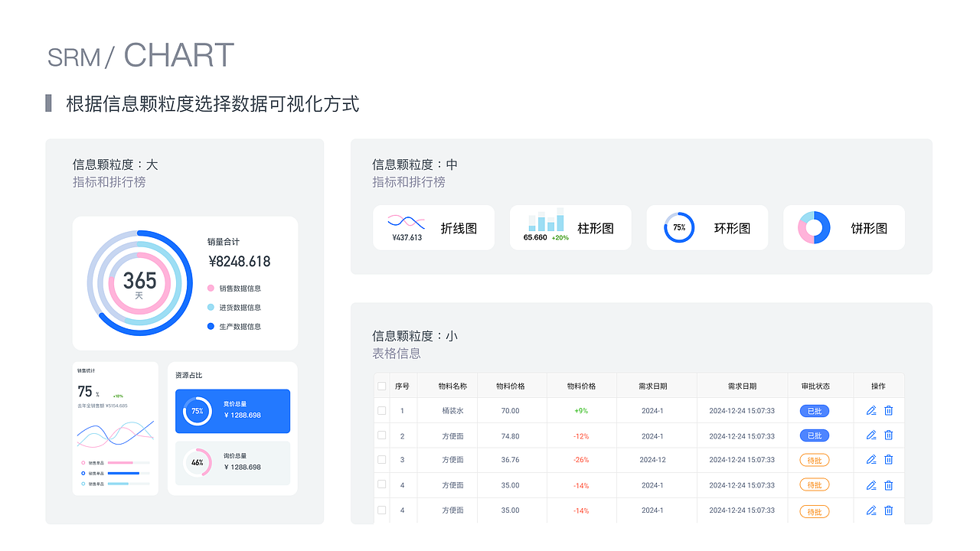The image size is (980, 551).
Task: Click the delete icon in row 3's 操作 column
Action: coord(888,460)
